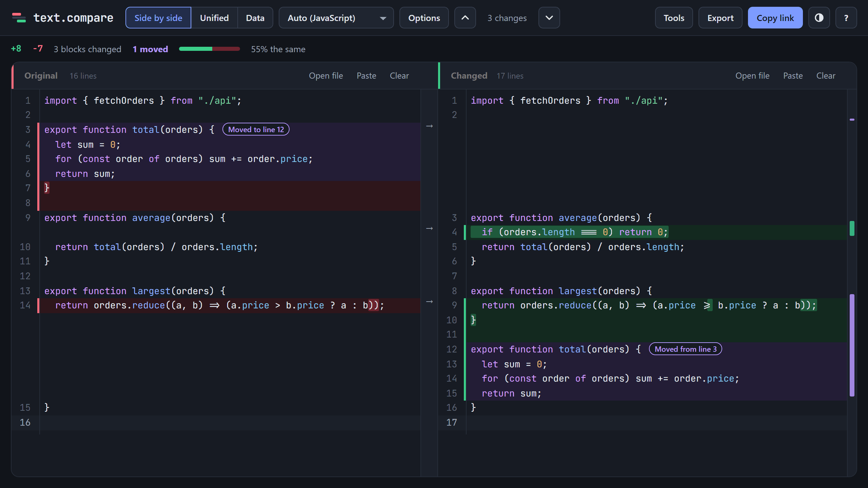
Task: Toggle the dark/light theme contrast icon
Action: pos(819,18)
